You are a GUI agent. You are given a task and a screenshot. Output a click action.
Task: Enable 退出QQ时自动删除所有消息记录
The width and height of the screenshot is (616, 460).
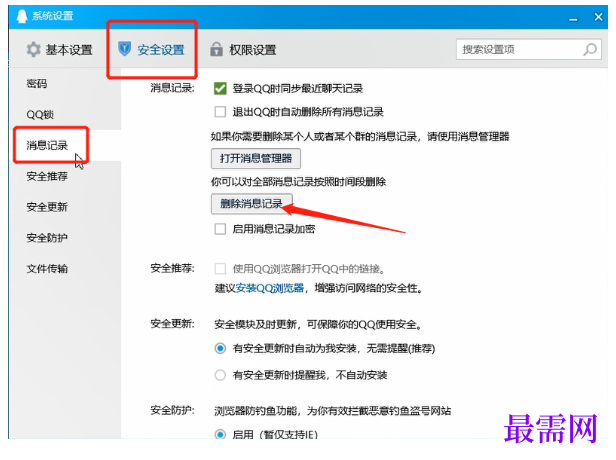coord(220,112)
